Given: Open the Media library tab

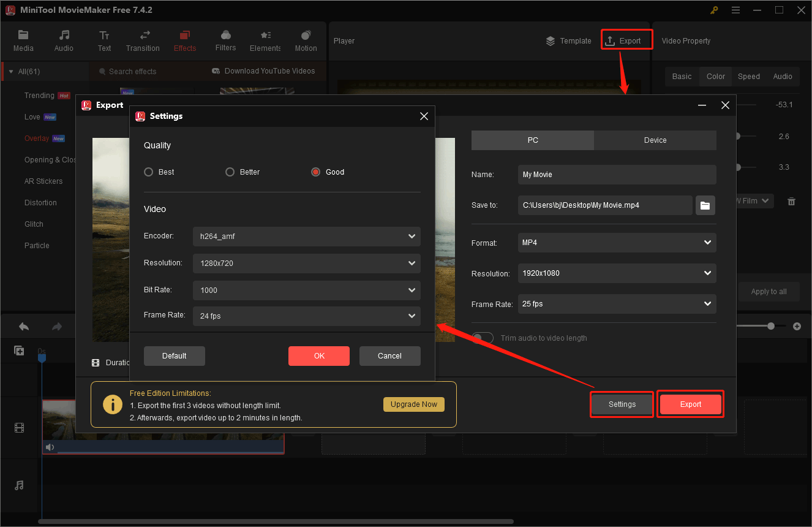Looking at the screenshot, I should (x=23, y=41).
